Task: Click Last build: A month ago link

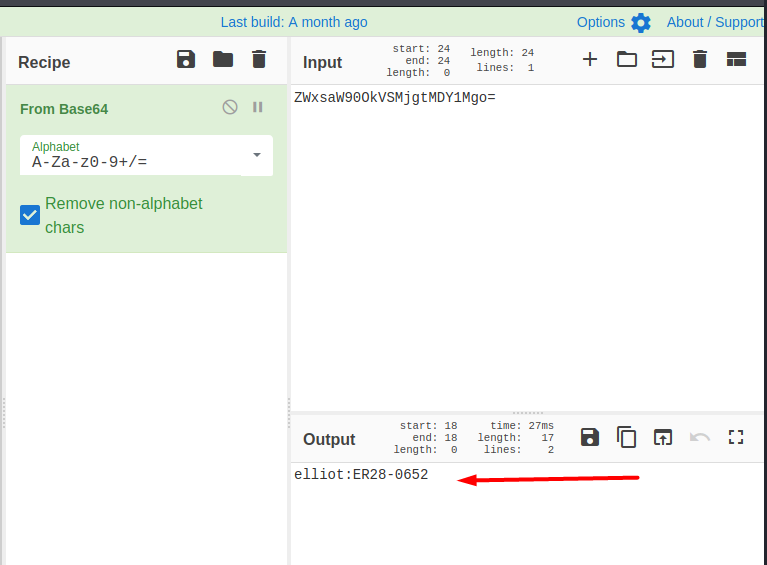Action: point(293,22)
